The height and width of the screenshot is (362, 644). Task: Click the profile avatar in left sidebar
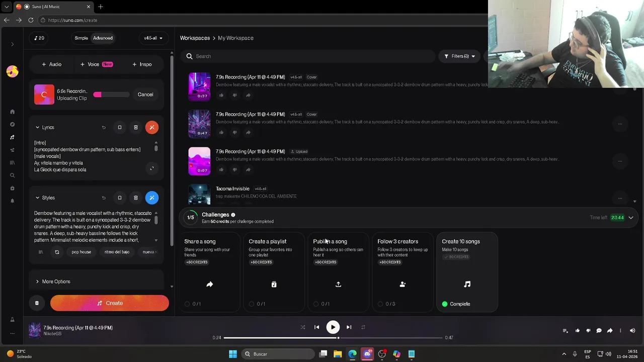(x=13, y=71)
